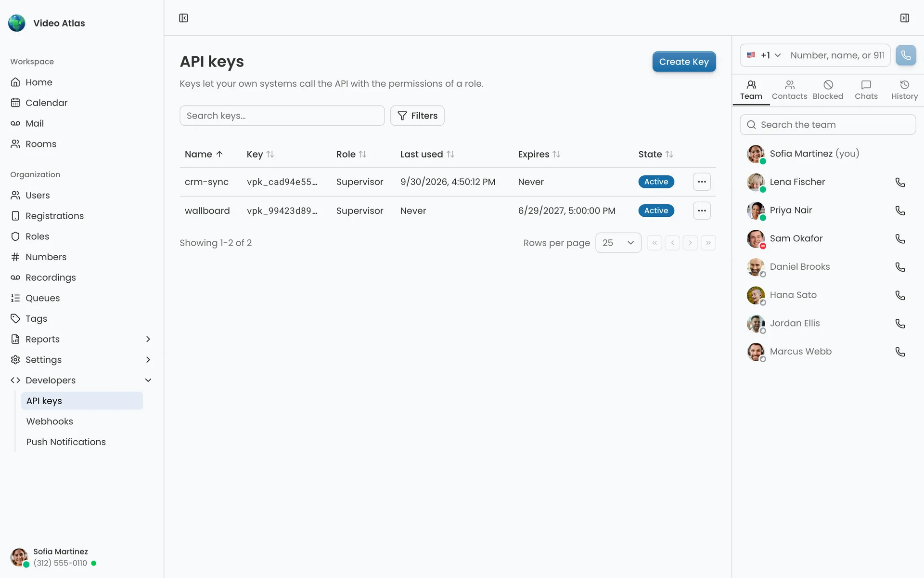Viewport: 924px width, 578px height.
Task: Open Push Notifications under Developers
Action: point(82,442)
